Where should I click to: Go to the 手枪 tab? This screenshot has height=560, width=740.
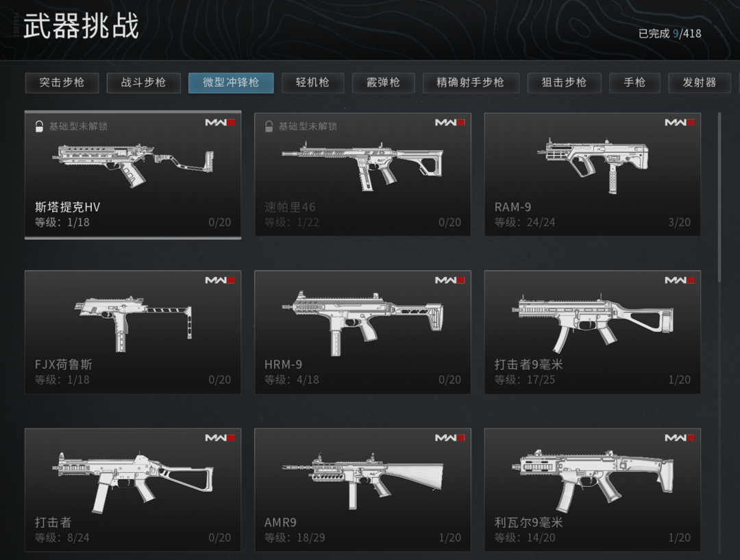click(634, 83)
